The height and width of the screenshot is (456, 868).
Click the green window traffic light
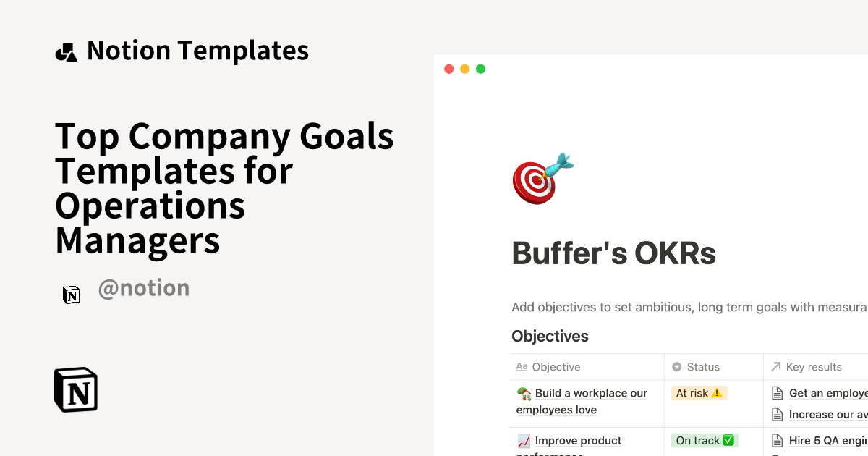click(480, 68)
